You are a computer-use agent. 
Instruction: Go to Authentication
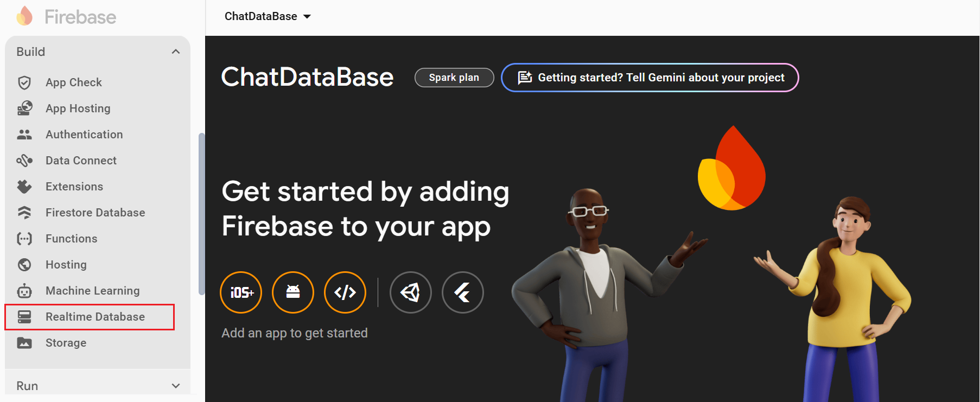(84, 135)
